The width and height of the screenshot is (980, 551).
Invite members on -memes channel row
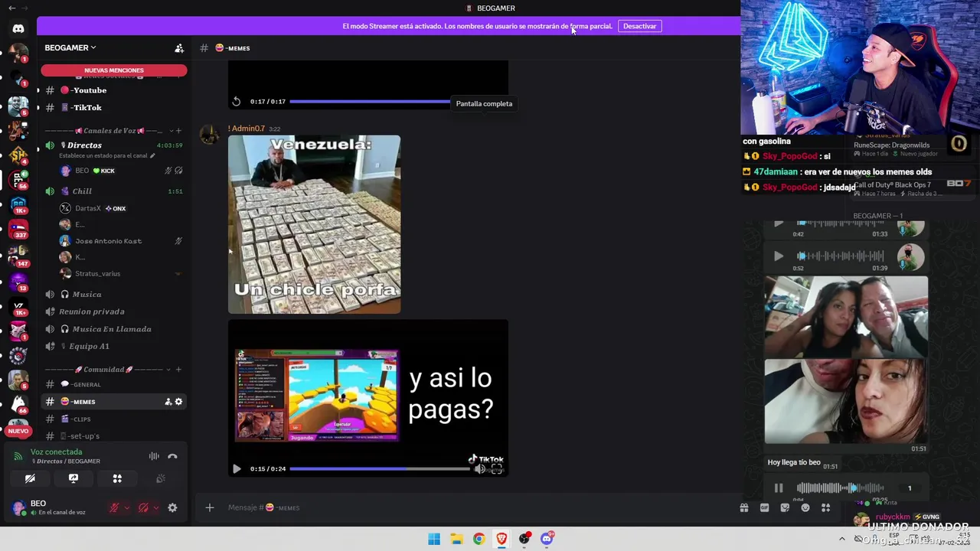168,402
